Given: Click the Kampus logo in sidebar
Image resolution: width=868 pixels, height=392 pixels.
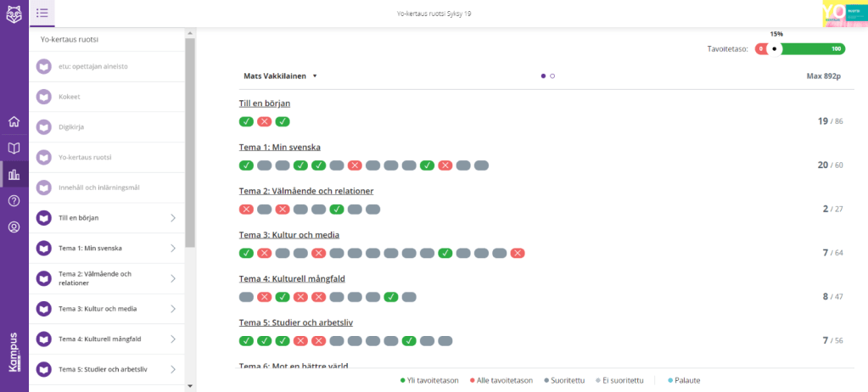Looking at the screenshot, I should [14, 350].
